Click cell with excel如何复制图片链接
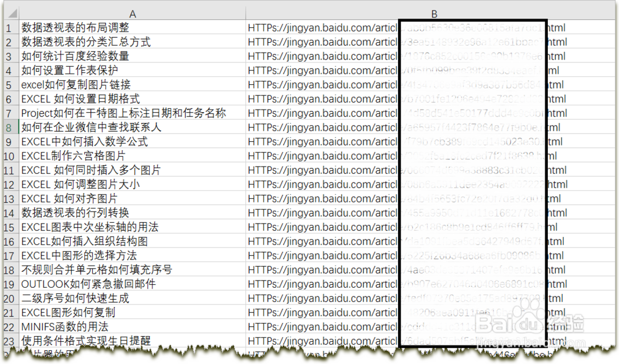 point(132,84)
